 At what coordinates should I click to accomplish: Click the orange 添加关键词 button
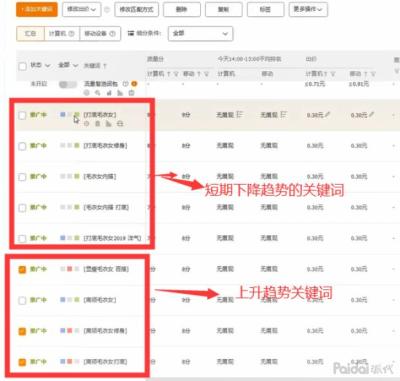37,9
